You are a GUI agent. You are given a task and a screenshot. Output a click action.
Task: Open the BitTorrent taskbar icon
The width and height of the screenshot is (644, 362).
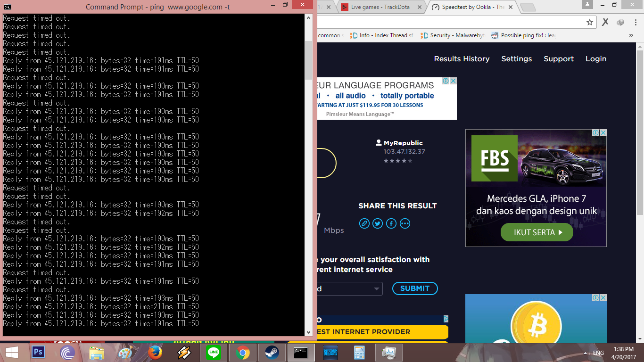67,352
